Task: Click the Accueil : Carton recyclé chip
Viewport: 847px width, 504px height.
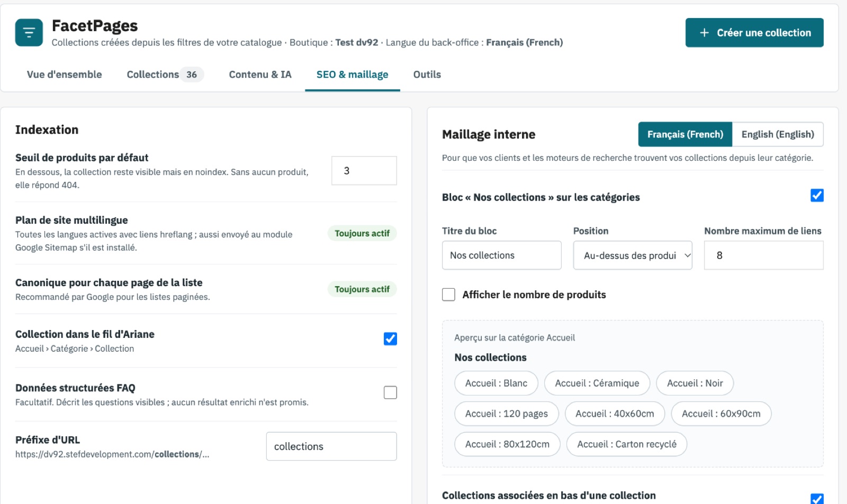Action: point(627,444)
